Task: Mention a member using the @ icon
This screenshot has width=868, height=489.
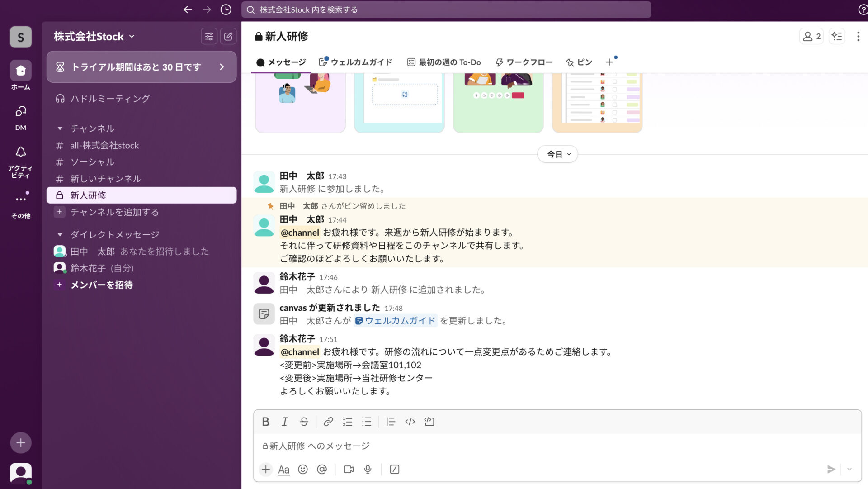Action: click(322, 470)
